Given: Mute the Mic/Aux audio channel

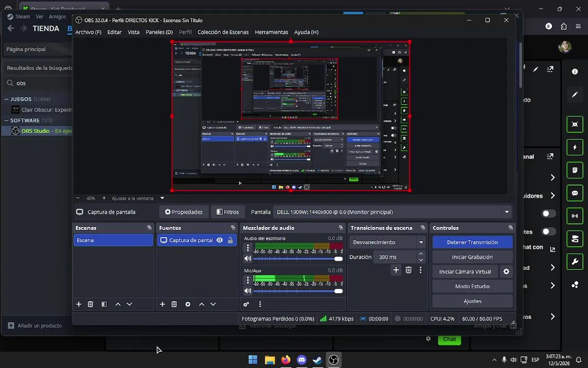Looking at the screenshot, I should [x=248, y=291].
